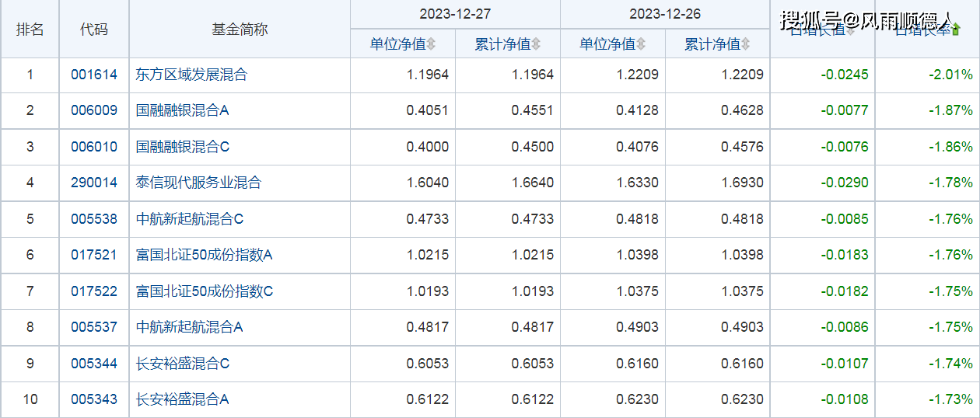Click the 累计净值 header under 2023-12-27
Screen dimensions: 980x418
[502, 44]
